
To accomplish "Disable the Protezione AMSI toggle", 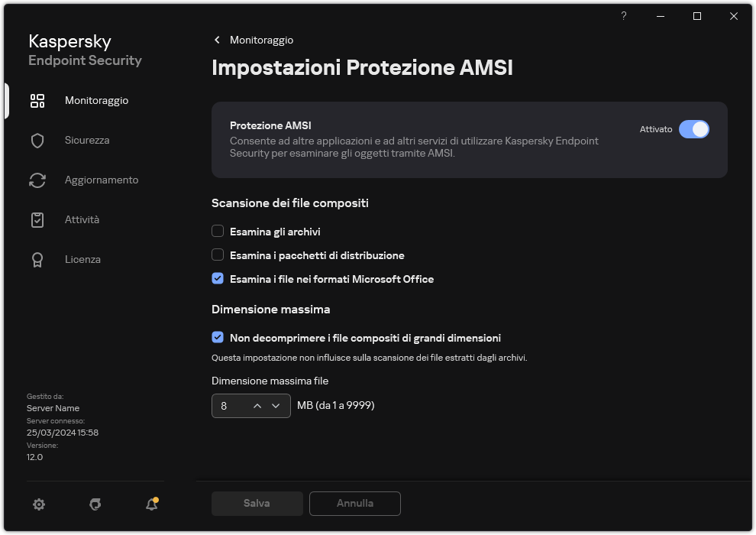I will tap(695, 129).
